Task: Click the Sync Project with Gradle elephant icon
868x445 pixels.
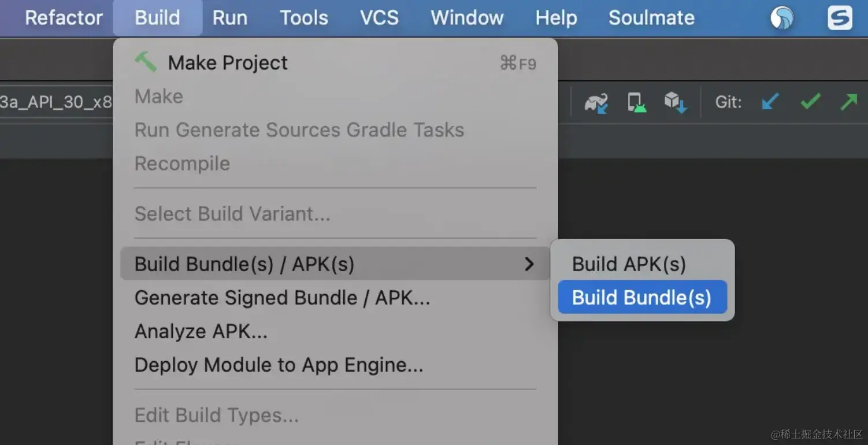Action: (x=596, y=102)
